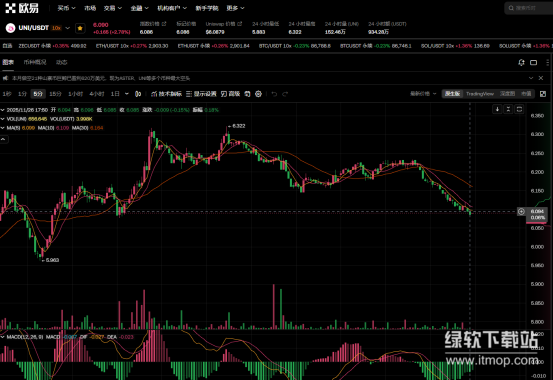Open the Uniswap price external link icon
Image resolution: width=553 pixels, height=380 pixels.
240,24
